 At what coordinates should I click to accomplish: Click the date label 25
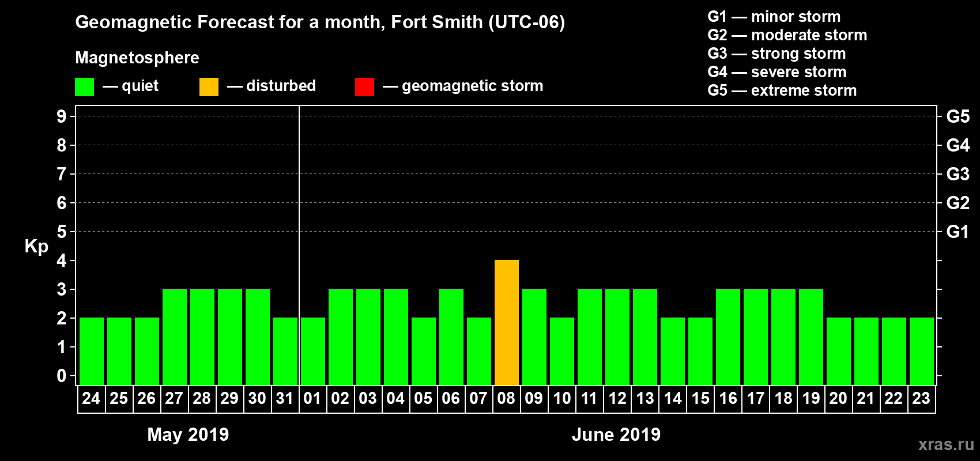[119, 398]
